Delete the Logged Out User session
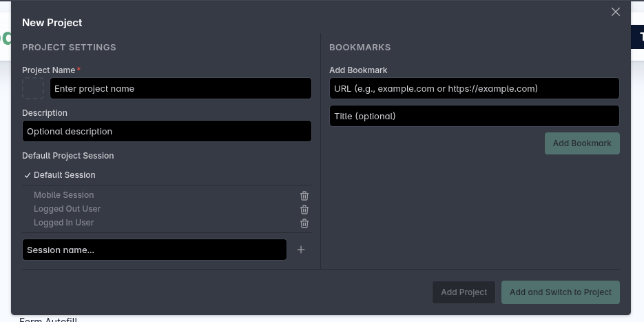The height and width of the screenshot is (322, 644). (x=304, y=210)
